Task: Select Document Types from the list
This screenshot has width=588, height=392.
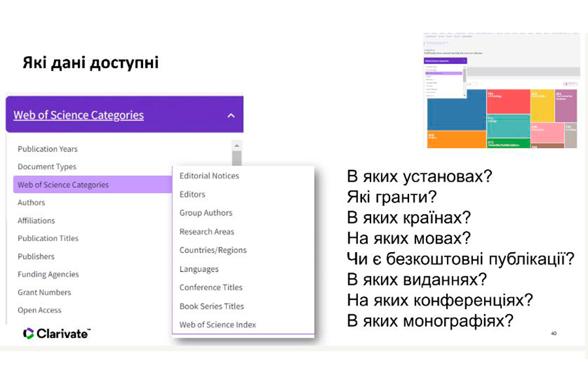Action: (x=47, y=167)
